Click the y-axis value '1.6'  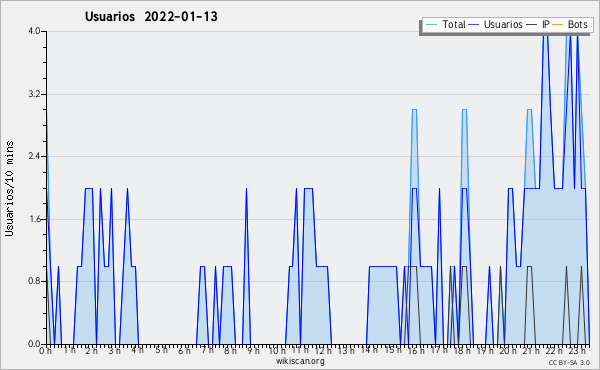pyautogui.click(x=34, y=219)
